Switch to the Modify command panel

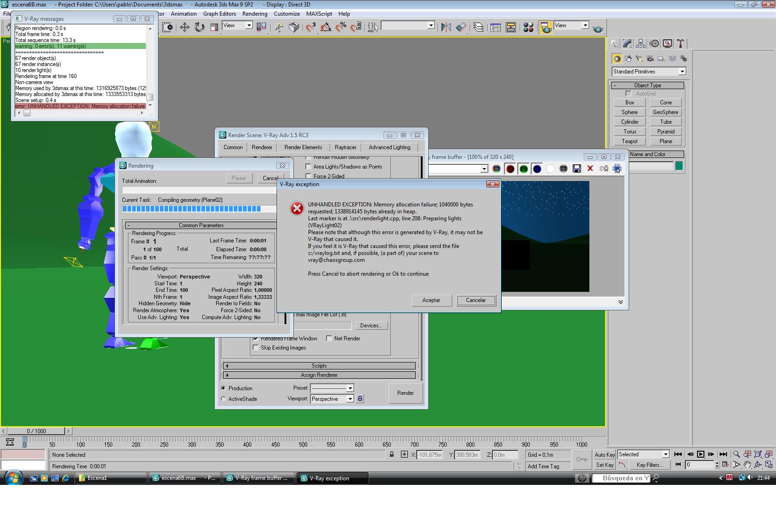click(x=627, y=43)
